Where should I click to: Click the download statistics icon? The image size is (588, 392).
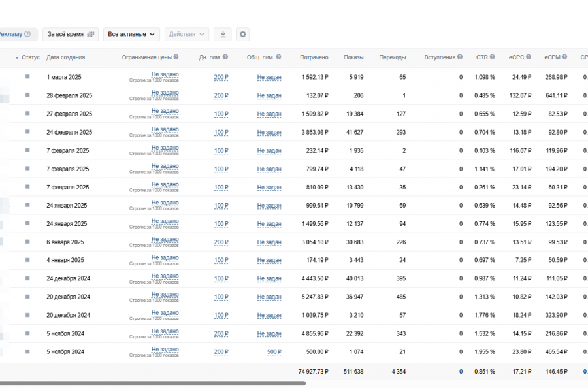(223, 34)
